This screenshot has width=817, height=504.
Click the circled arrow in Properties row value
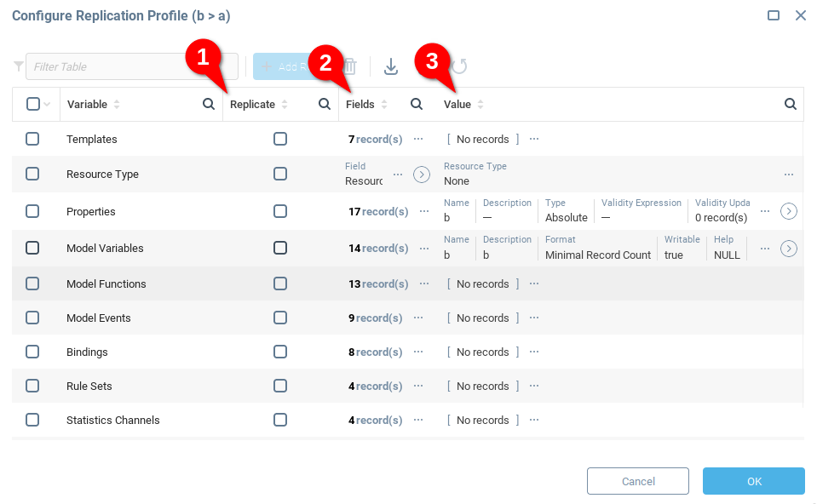pyautogui.click(x=789, y=211)
